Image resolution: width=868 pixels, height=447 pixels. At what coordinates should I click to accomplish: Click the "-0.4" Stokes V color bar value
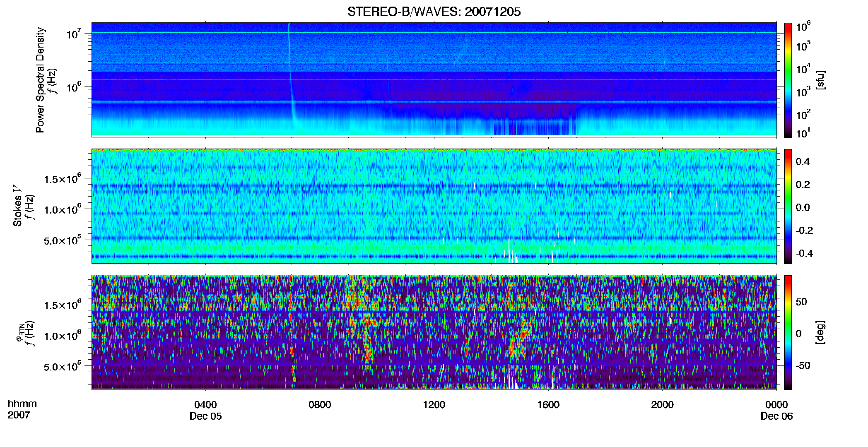pos(804,253)
